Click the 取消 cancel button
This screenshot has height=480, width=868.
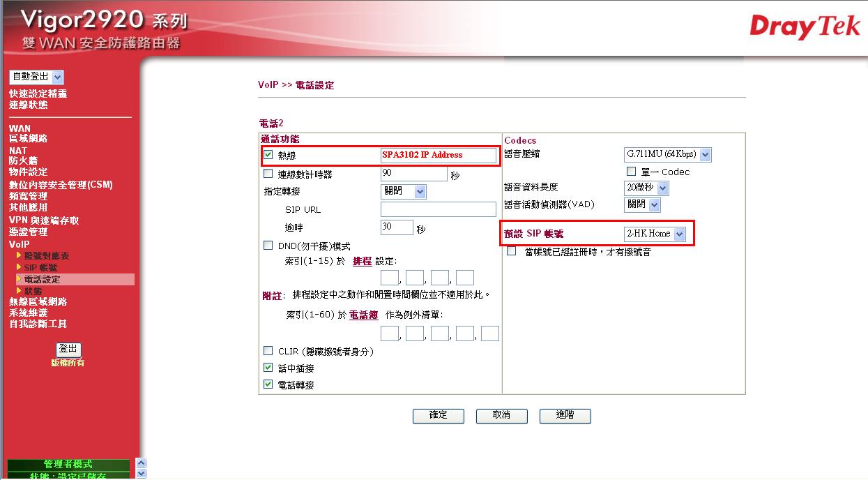(x=502, y=416)
